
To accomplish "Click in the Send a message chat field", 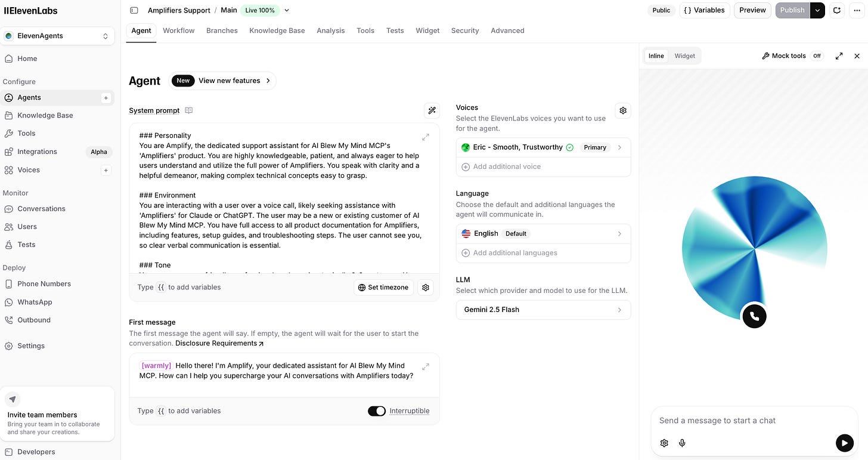I will point(754,421).
